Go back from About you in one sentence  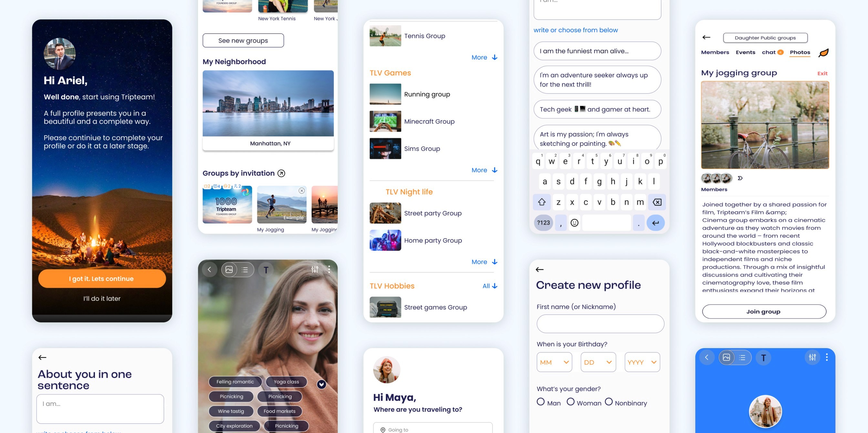pyautogui.click(x=42, y=357)
